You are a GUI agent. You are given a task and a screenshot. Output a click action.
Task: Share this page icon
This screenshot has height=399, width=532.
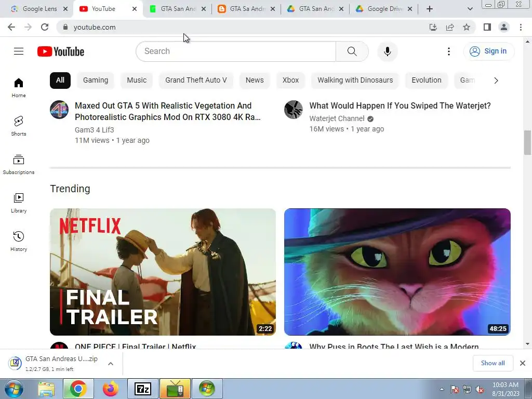point(450,27)
